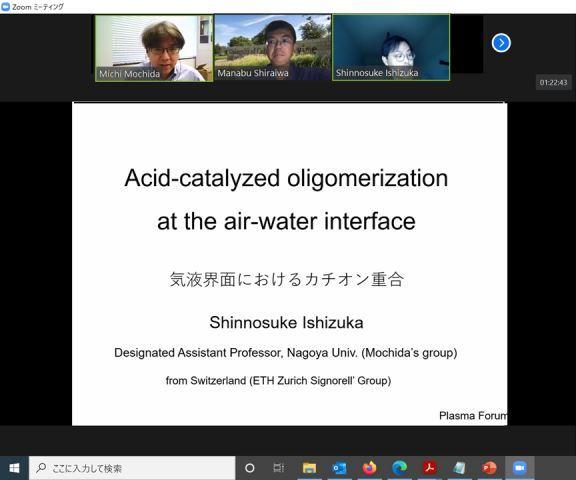Open Task View on the taskbar
This screenshot has width=576, height=480.
279,468
